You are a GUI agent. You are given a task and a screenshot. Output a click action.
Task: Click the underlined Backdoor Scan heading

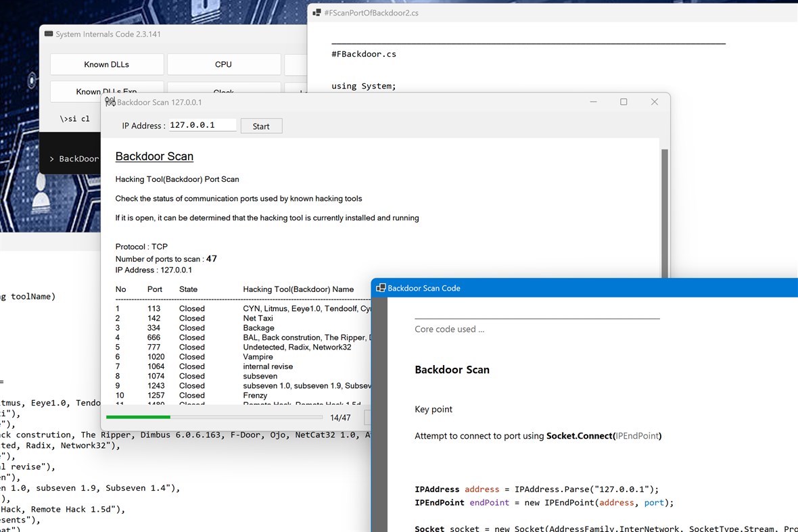(154, 156)
